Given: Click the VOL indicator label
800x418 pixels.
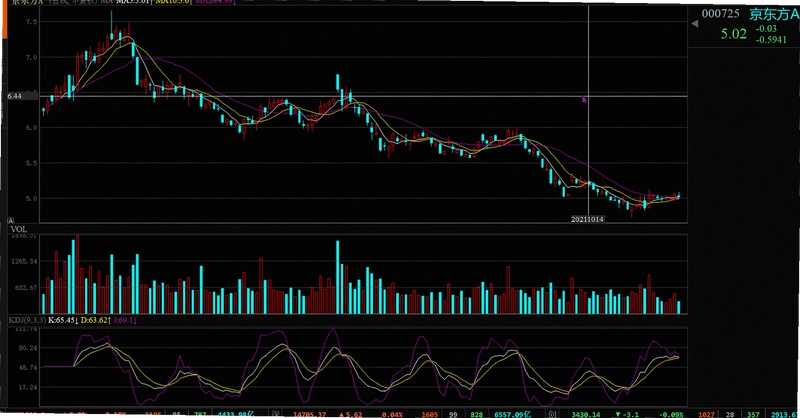Looking at the screenshot, I should tap(18, 230).
